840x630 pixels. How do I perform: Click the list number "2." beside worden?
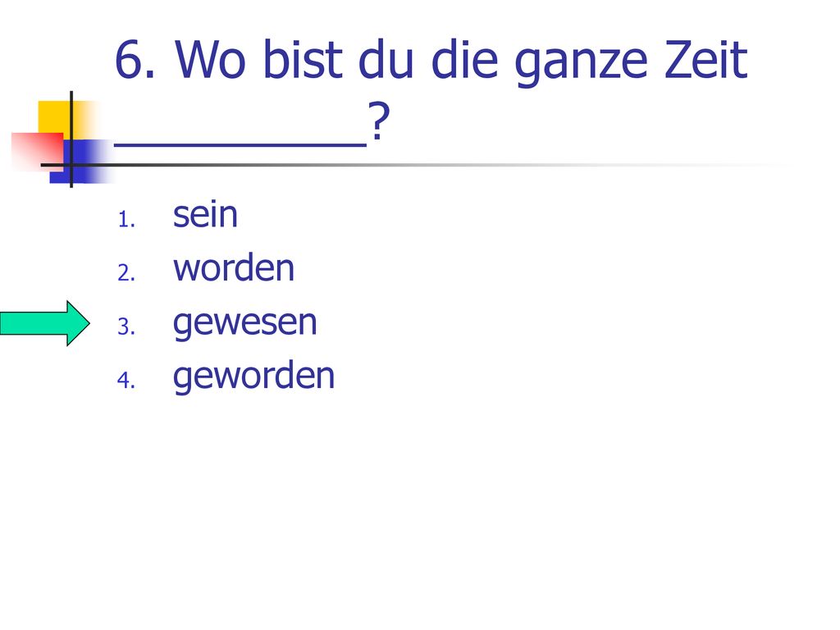point(126,273)
